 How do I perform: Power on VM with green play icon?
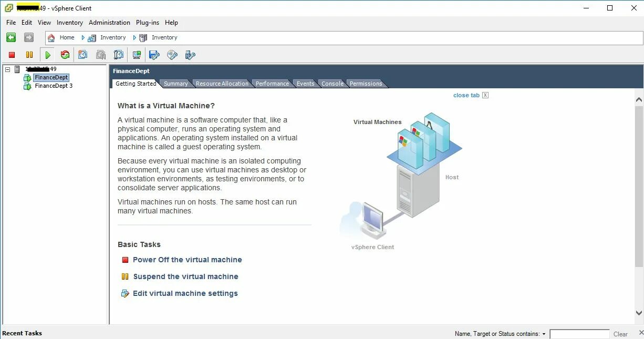coord(48,55)
